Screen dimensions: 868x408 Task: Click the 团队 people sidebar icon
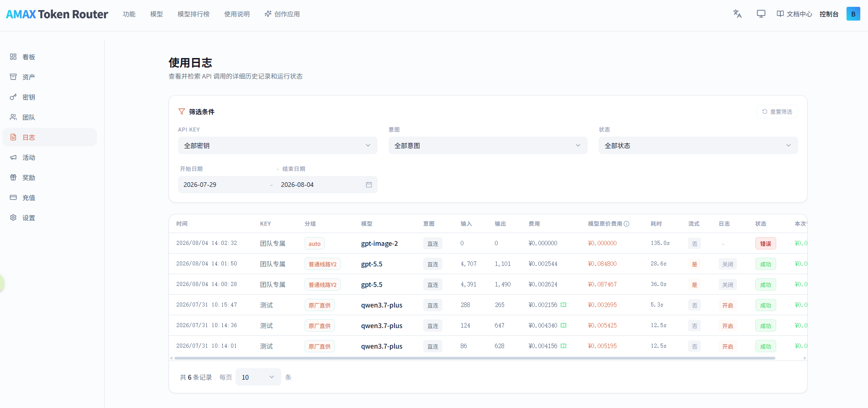pyautogui.click(x=13, y=117)
